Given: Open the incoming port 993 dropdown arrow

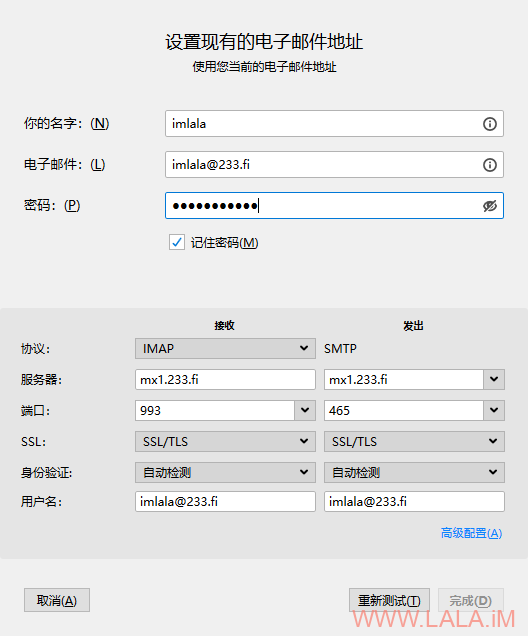Looking at the screenshot, I should point(305,410).
